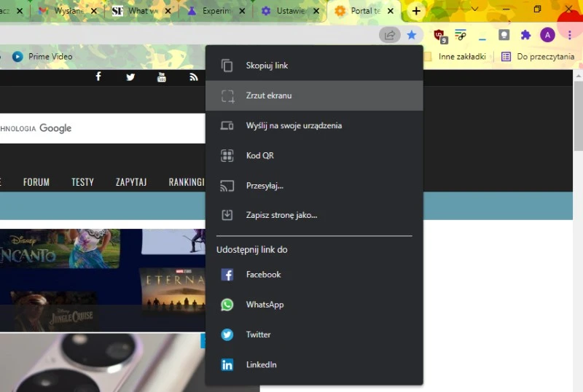This screenshot has width=583, height=392.
Task: Share link to WhatsApp
Action: pos(314,305)
